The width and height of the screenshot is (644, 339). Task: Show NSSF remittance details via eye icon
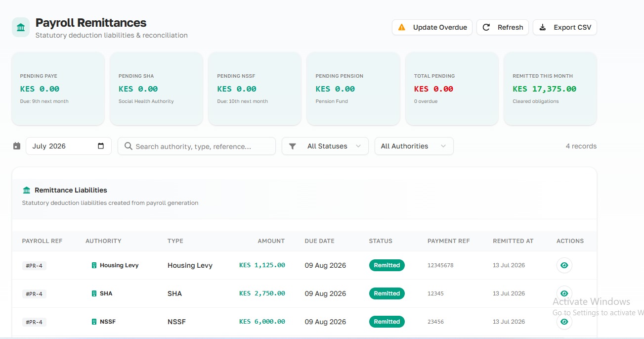(x=564, y=322)
